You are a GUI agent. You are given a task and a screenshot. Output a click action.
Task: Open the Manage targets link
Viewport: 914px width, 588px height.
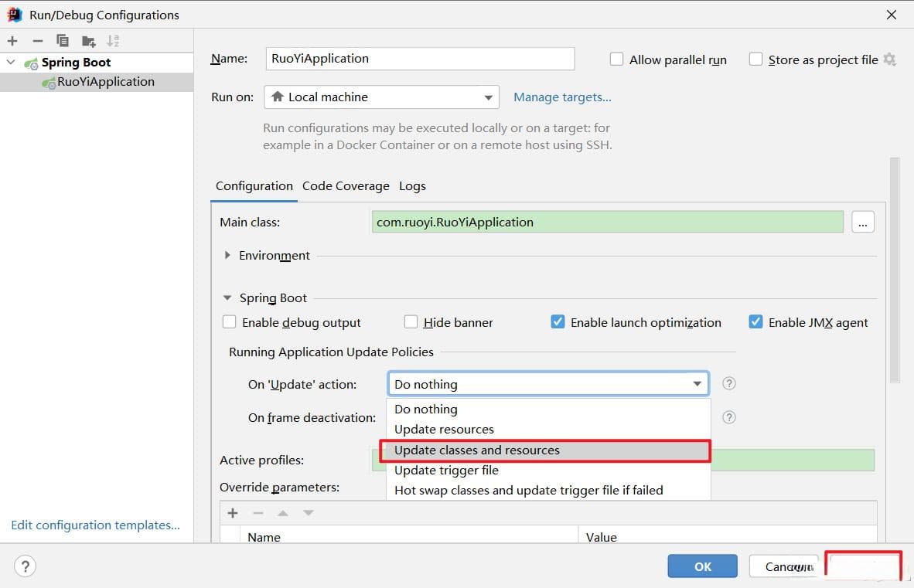pyautogui.click(x=562, y=97)
